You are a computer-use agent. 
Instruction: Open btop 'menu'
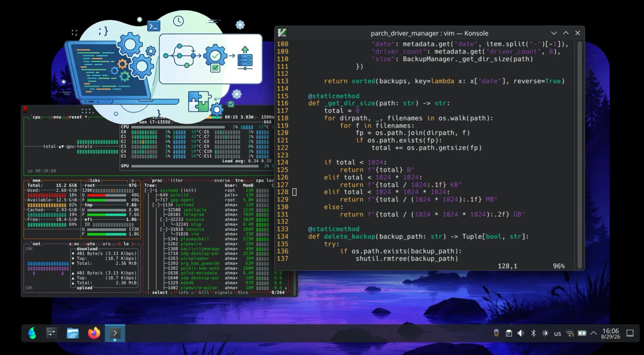click(56, 117)
